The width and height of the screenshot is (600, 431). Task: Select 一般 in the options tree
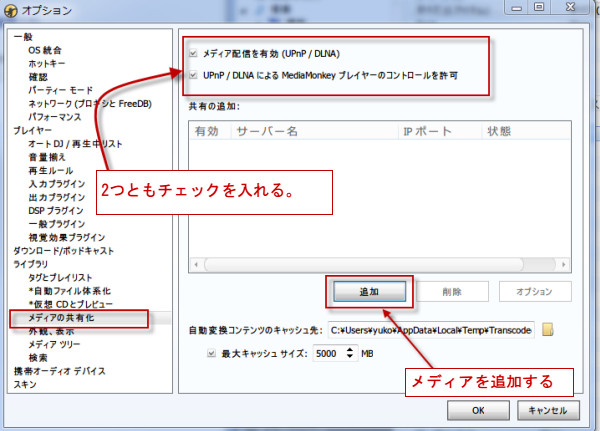23,37
